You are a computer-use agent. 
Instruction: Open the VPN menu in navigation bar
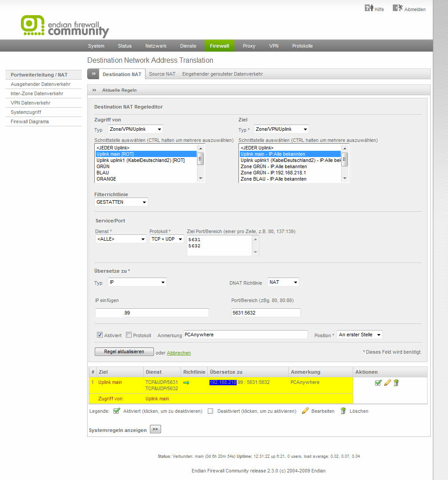274,46
